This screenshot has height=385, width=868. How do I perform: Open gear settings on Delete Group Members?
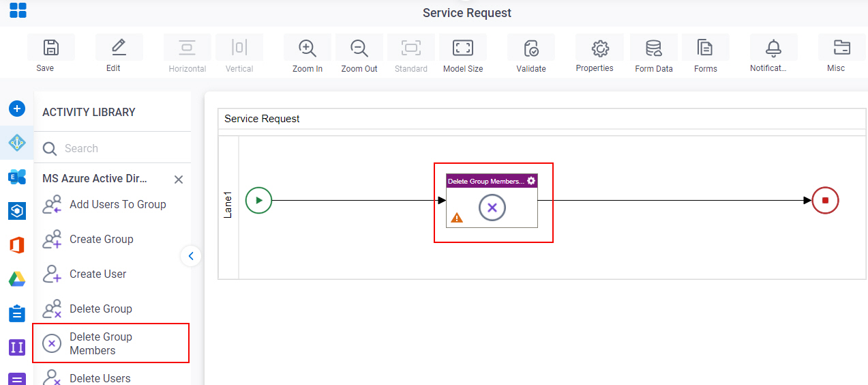coord(531,181)
